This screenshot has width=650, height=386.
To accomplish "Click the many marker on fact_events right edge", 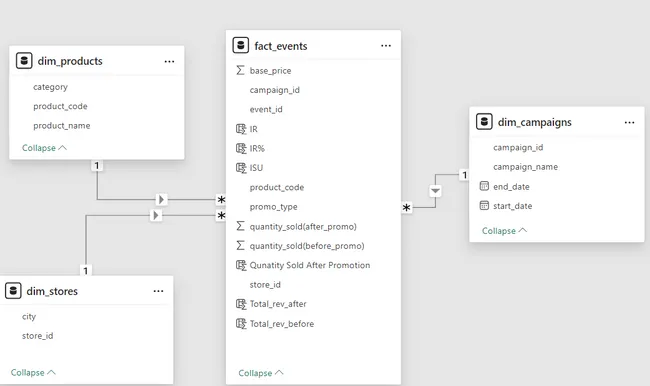I will pyautogui.click(x=407, y=207).
